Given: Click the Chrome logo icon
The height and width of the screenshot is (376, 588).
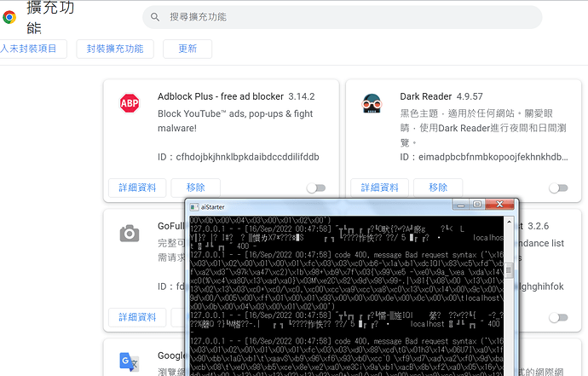Looking at the screenshot, I should (x=9, y=17).
